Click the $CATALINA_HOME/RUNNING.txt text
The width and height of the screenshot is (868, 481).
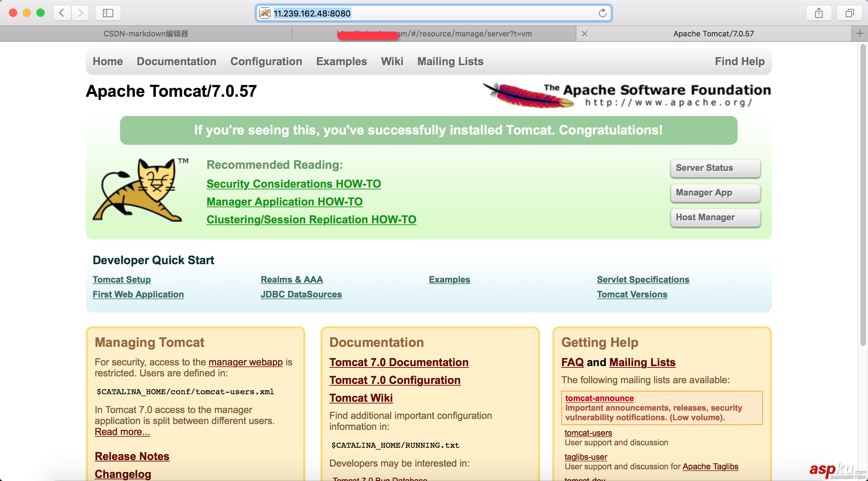[x=395, y=445]
